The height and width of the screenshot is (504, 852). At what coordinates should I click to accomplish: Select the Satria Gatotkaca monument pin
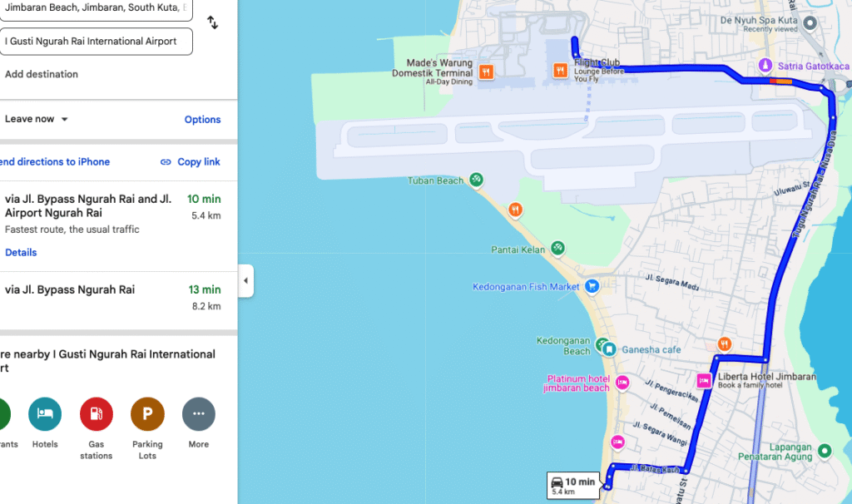(x=765, y=66)
